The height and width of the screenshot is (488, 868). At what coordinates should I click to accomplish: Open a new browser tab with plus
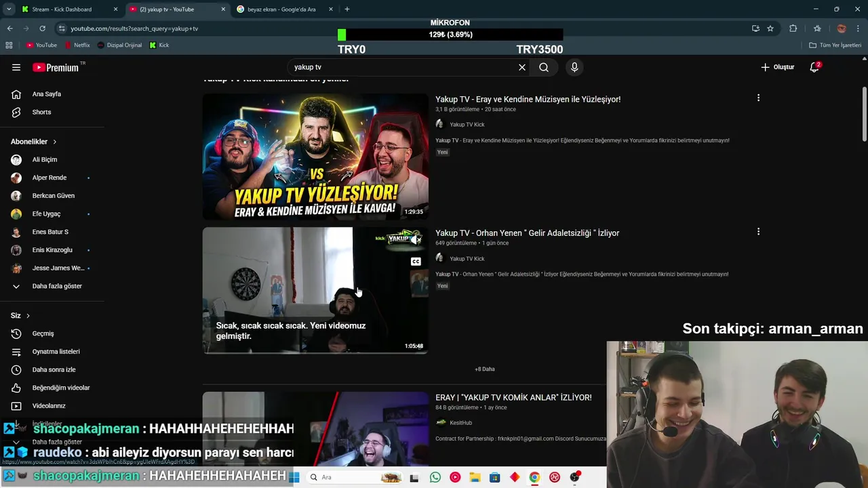pyautogui.click(x=347, y=9)
